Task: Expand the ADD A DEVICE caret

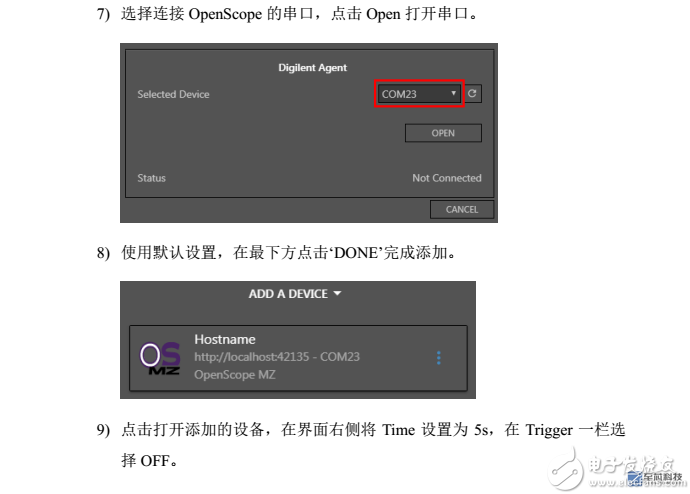Action: [x=337, y=293]
